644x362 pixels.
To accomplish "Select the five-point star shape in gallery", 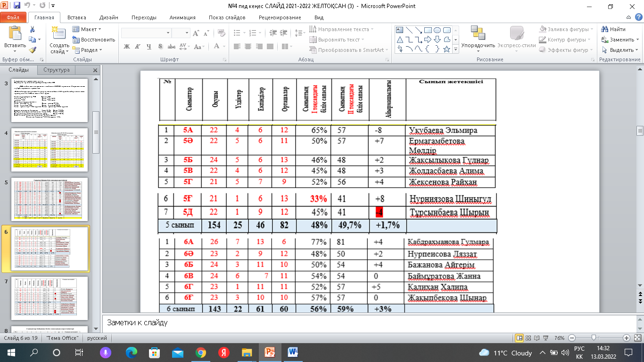I will point(446,49).
